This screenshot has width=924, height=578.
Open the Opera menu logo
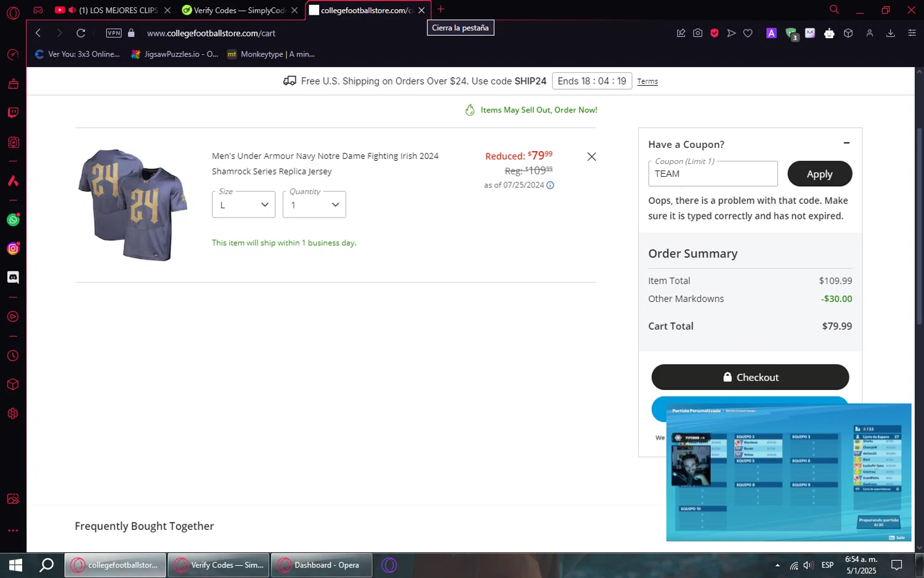(x=13, y=12)
